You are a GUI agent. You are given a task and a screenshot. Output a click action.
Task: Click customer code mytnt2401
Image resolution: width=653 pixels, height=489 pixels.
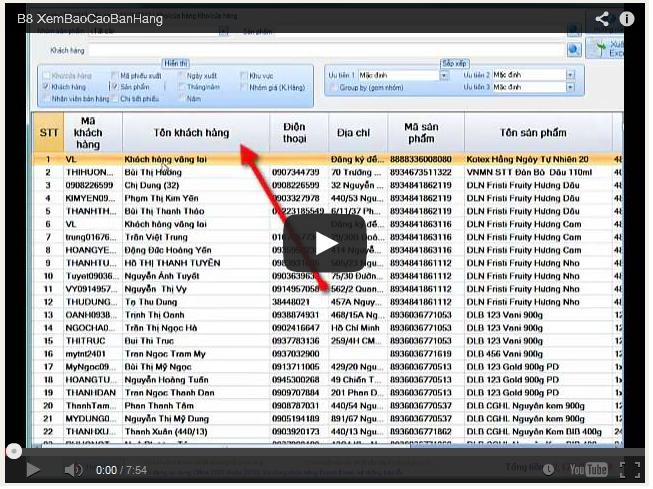pos(86,356)
